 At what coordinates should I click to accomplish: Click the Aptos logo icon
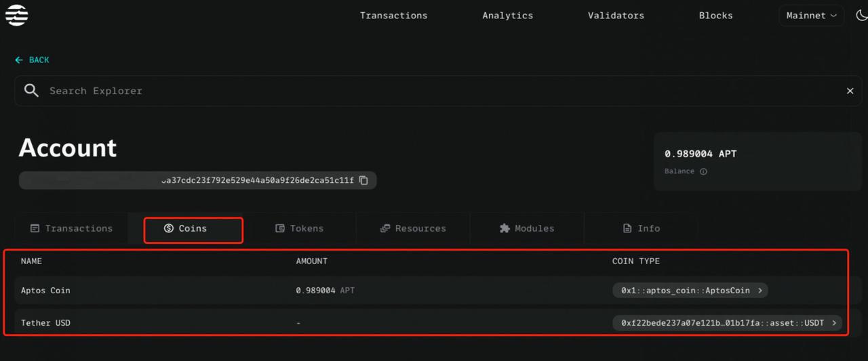click(17, 15)
